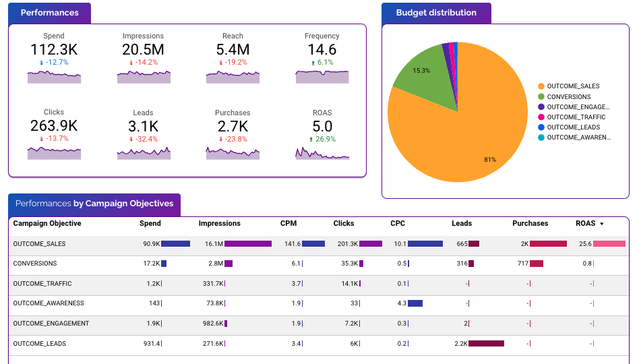Viewport: 639px width, 364px height.
Task: Click the ROAS sparkline chart
Action: 322,154
